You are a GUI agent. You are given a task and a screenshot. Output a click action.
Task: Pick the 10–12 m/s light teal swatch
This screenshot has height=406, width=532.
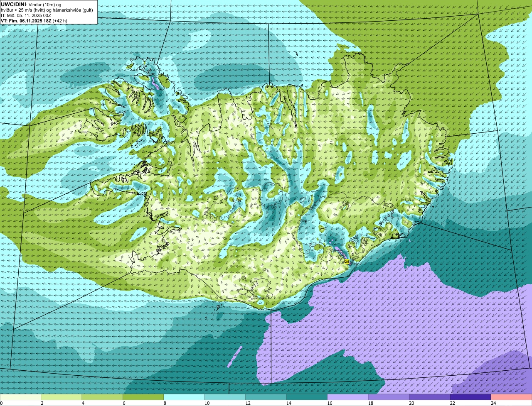click(x=225, y=397)
